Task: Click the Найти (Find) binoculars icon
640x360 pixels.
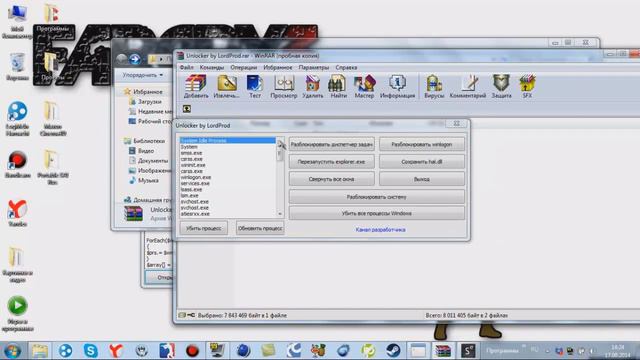Action: [338, 86]
